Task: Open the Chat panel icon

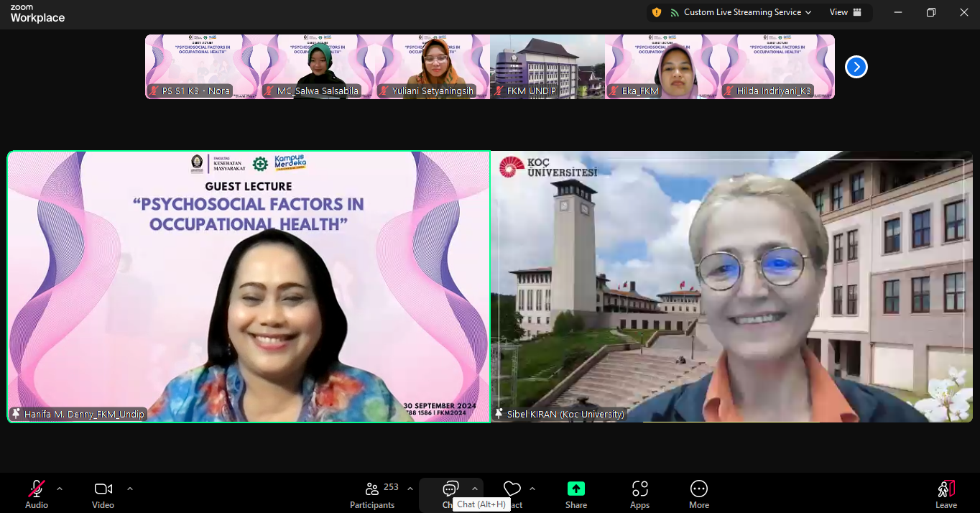Action: 450,489
